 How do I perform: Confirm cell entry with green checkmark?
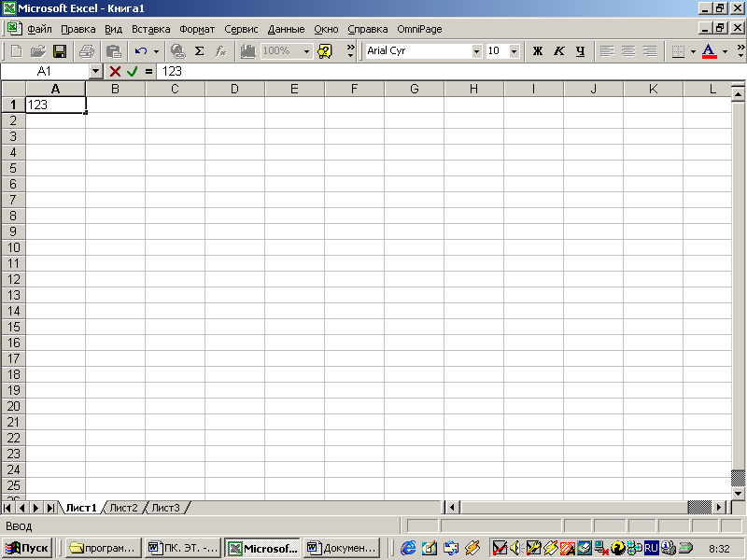(132, 72)
